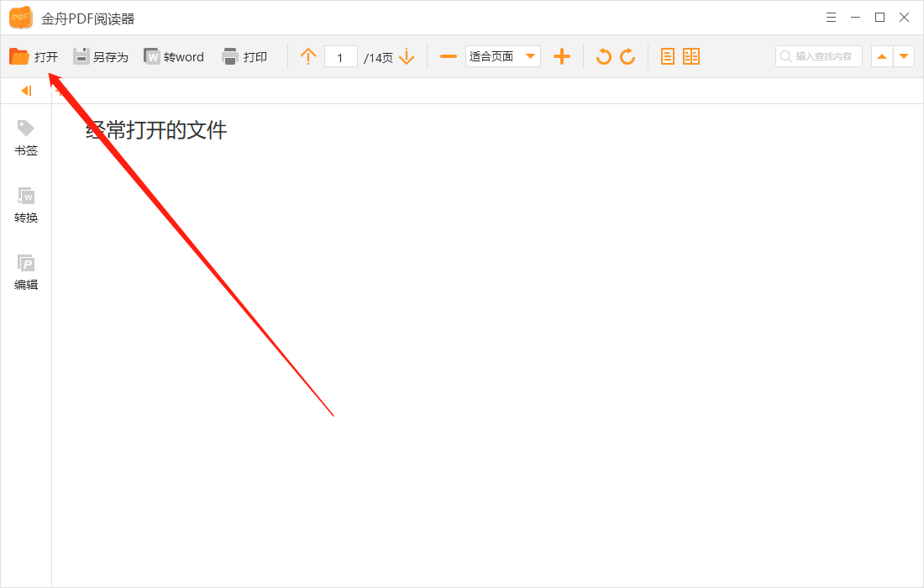Convert the PDF using 转word
The image size is (924, 588).
click(174, 56)
